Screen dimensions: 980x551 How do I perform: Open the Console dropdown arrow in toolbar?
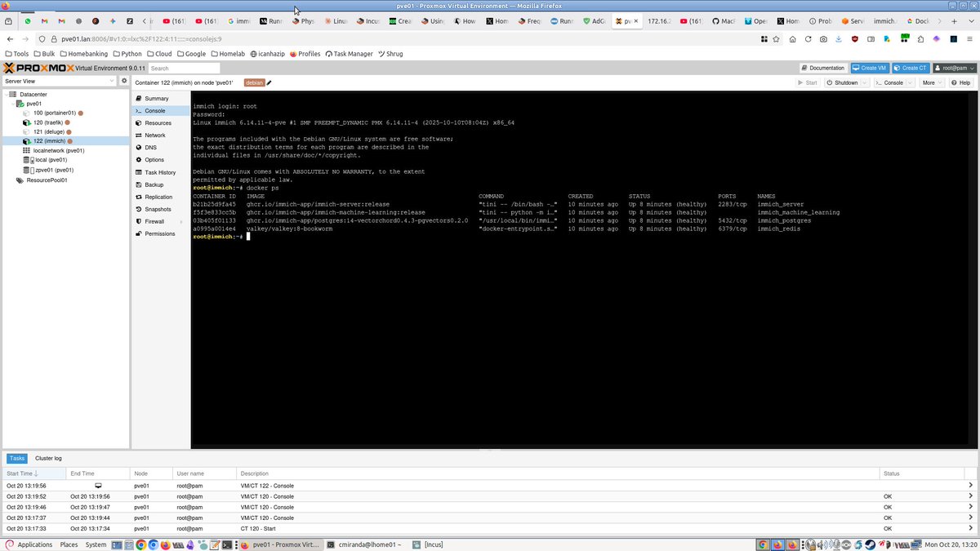point(909,82)
